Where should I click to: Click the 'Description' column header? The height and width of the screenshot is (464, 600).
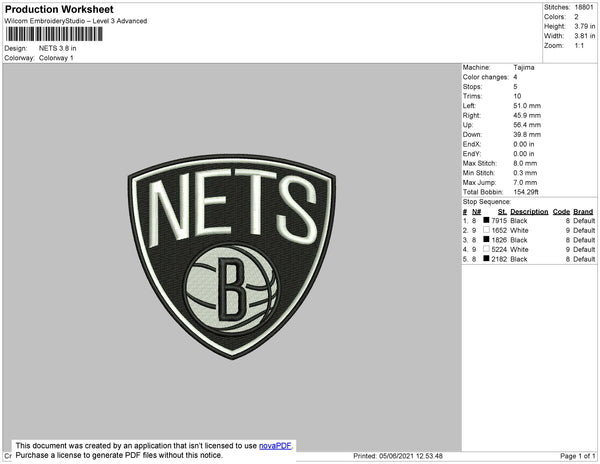[529, 212]
